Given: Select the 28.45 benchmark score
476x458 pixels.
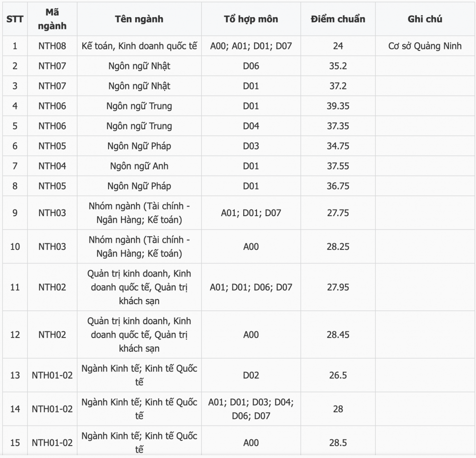Looking at the screenshot, I should 338,335.
